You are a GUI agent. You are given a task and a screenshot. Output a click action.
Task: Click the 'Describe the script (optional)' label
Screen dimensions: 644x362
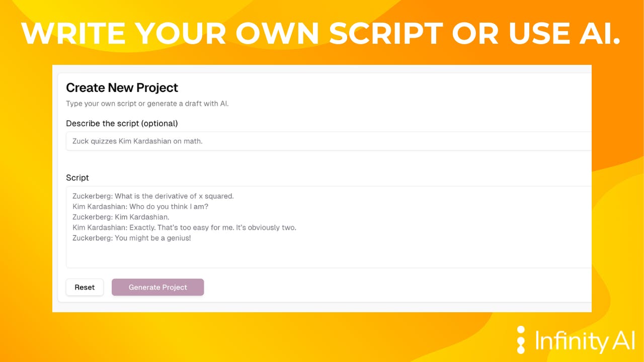coord(122,123)
